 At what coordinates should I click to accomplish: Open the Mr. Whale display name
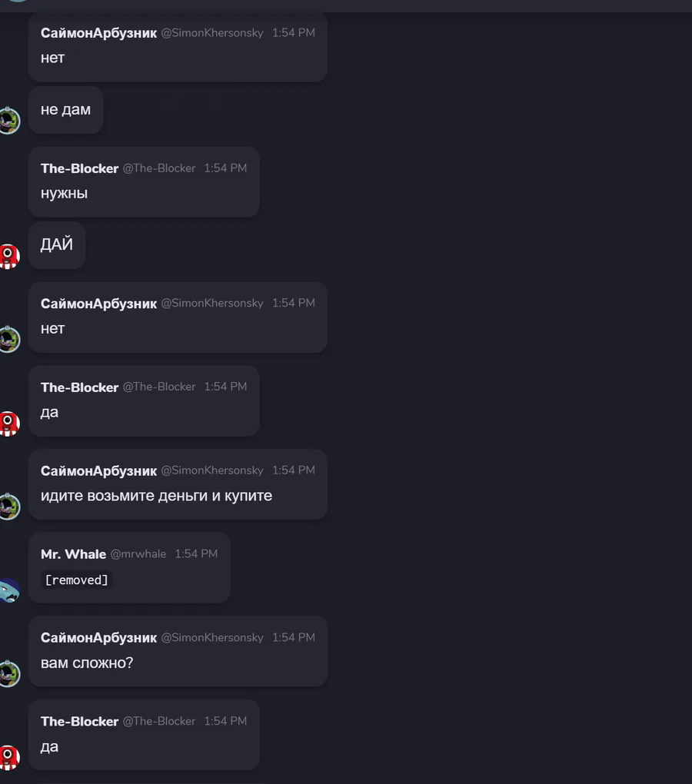(x=74, y=554)
